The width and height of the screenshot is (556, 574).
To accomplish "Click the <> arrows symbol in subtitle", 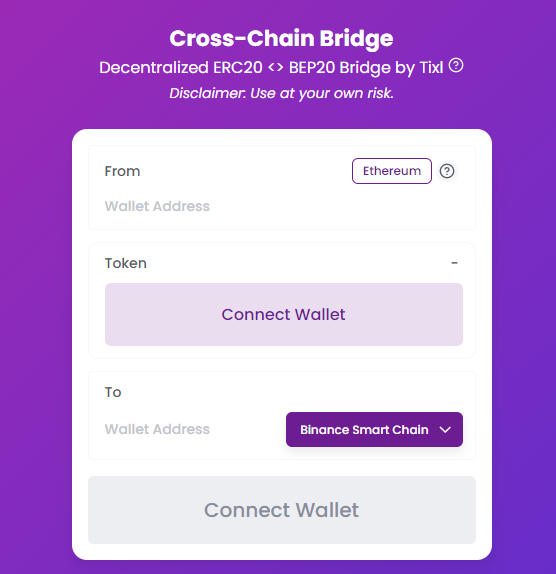I will [x=275, y=67].
